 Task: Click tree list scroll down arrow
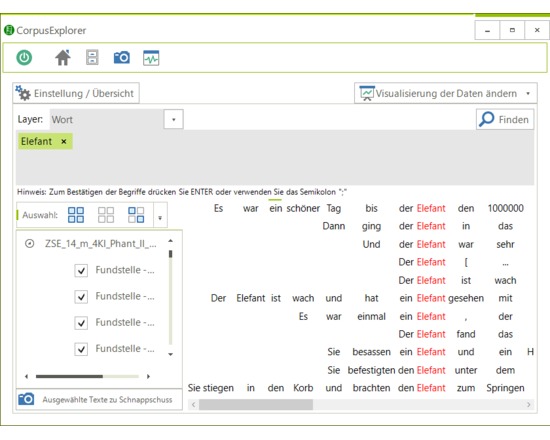(x=170, y=354)
